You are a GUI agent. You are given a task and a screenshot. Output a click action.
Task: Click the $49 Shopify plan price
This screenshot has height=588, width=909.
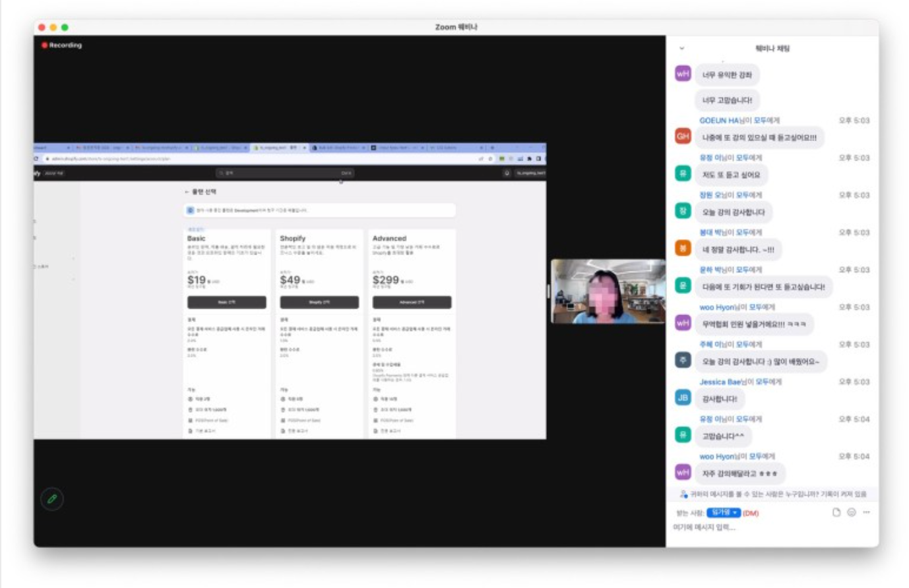click(290, 280)
